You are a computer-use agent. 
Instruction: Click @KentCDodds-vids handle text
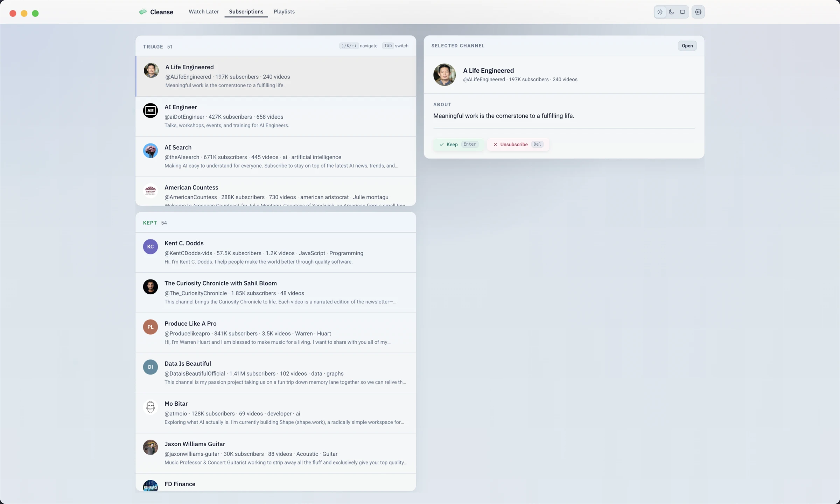(x=188, y=253)
